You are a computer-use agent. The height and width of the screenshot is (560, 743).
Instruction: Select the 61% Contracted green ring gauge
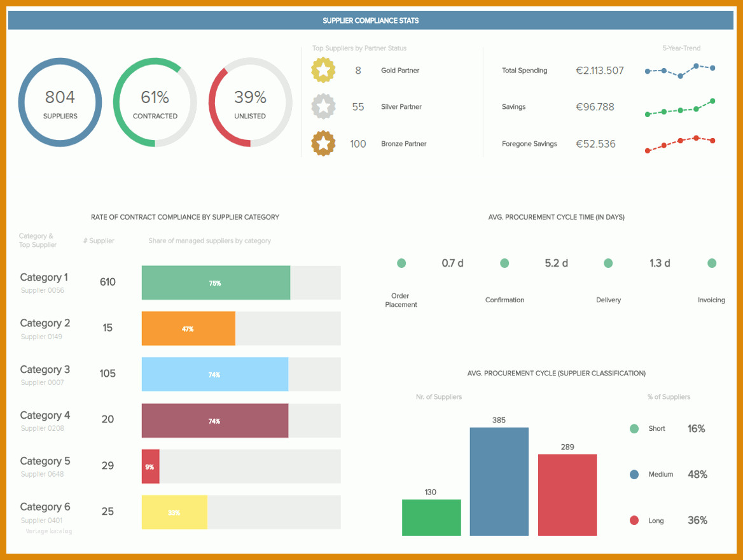coord(155,102)
